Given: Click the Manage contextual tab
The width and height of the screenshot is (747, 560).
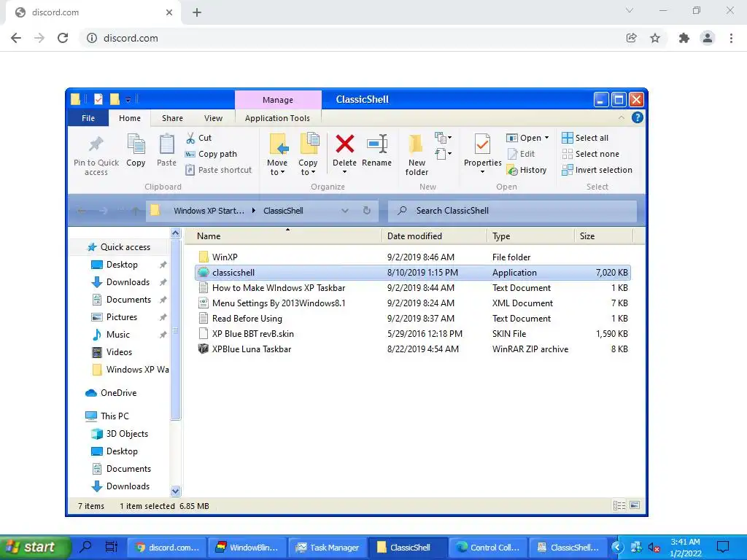Looking at the screenshot, I should click(278, 100).
